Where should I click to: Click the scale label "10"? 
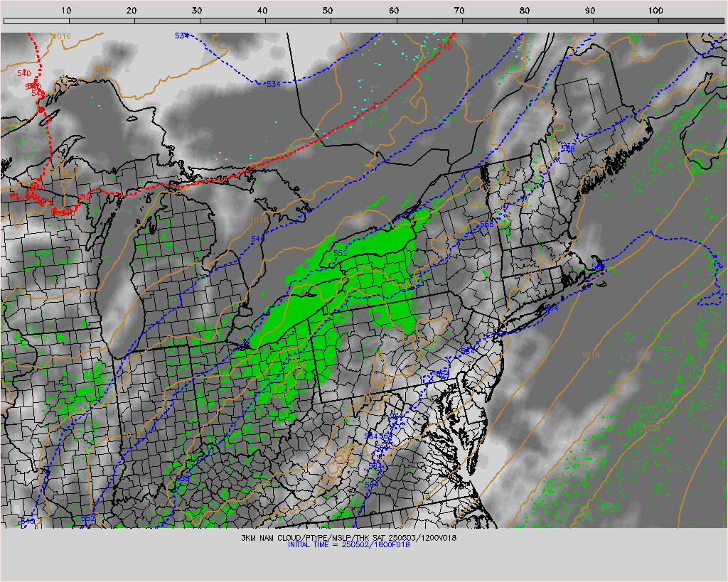coord(66,10)
